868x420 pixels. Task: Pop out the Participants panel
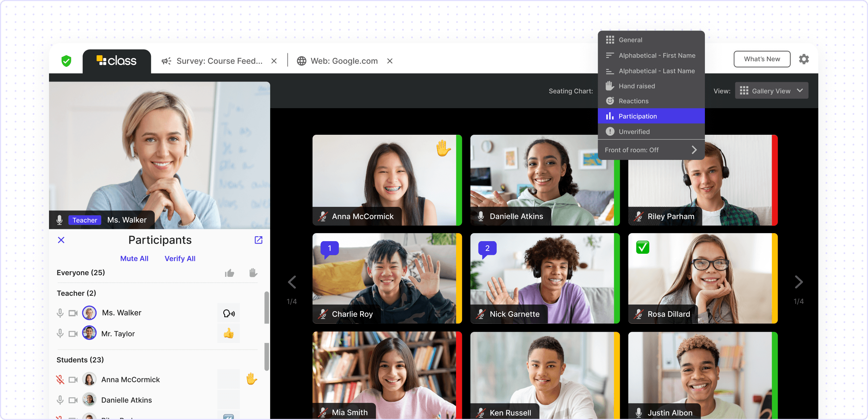pyautogui.click(x=258, y=240)
